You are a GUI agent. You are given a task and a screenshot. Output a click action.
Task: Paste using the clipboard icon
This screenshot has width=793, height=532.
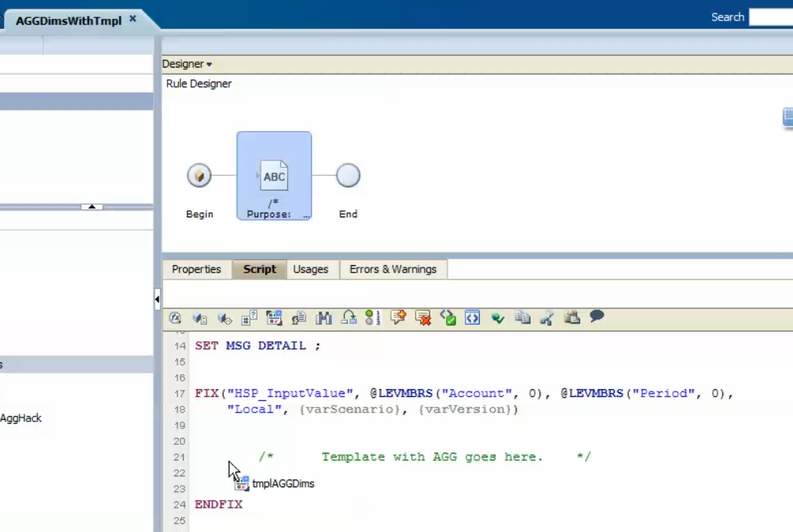572,317
